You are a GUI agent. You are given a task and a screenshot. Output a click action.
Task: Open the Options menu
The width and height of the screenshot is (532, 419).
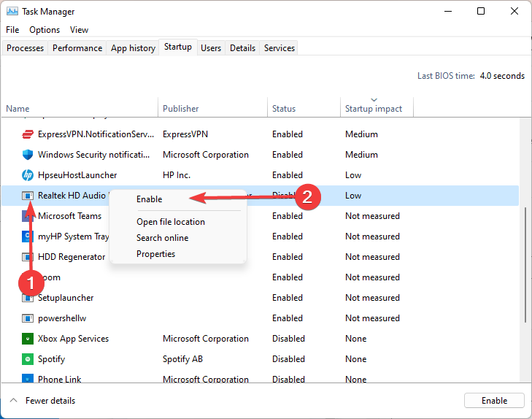pyautogui.click(x=45, y=30)
